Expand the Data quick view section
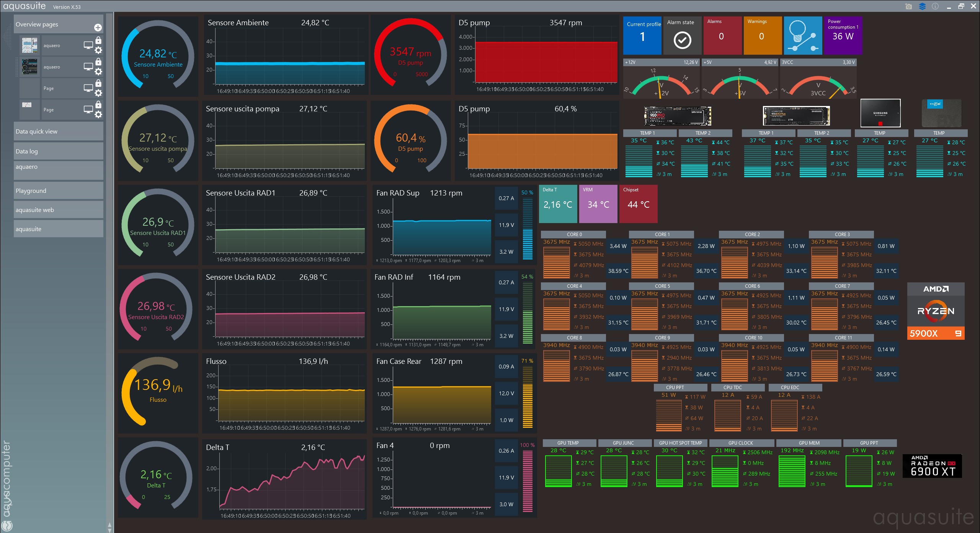The height and width of the screenshot is (533, 980). pyautogui.click(x=58, y=131)
